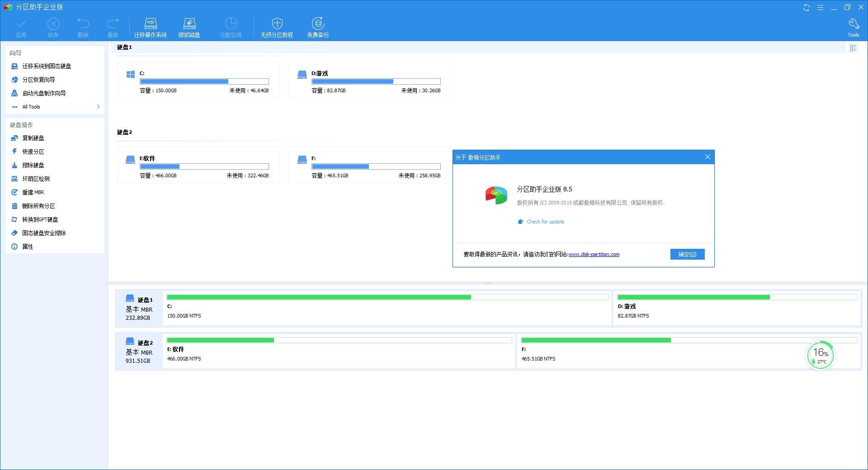Confirm the About dialog with 确定(O)
Screen dimensions: 868x470
pos(687,254)
